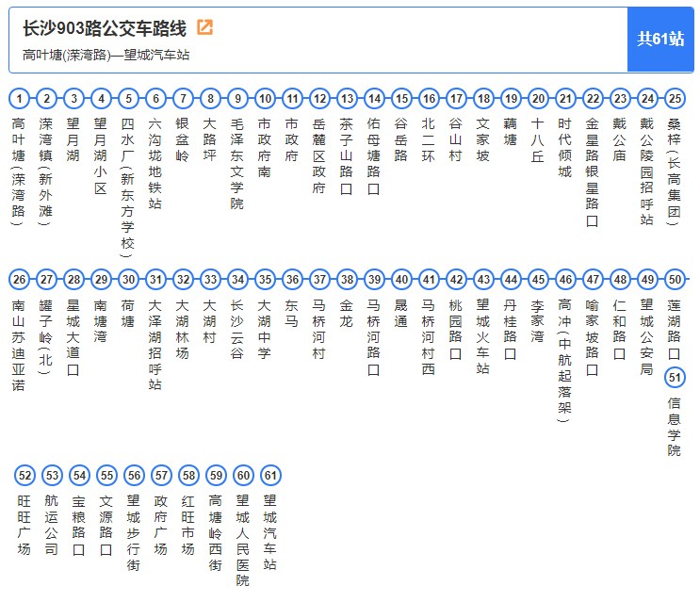This screenshot has width=700, height=602.
Task: Click the 望城人民医院 station name
Action: pyautogui.click(x=243, y=540)
